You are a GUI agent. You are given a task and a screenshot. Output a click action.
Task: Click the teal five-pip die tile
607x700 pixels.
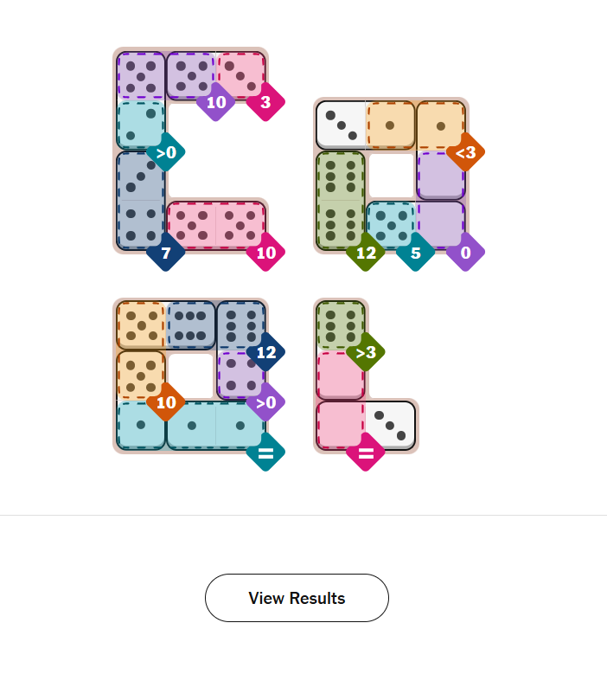tap(391, 225)
